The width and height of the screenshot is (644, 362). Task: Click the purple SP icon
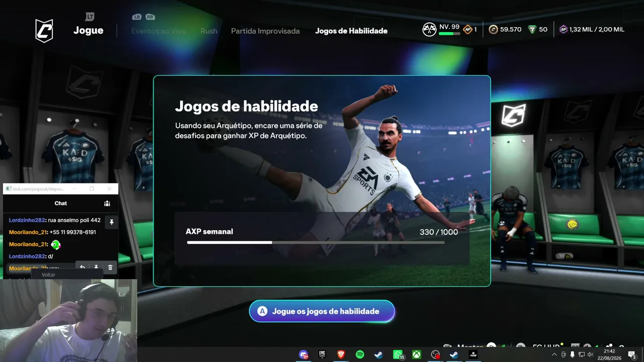[563, 30]
